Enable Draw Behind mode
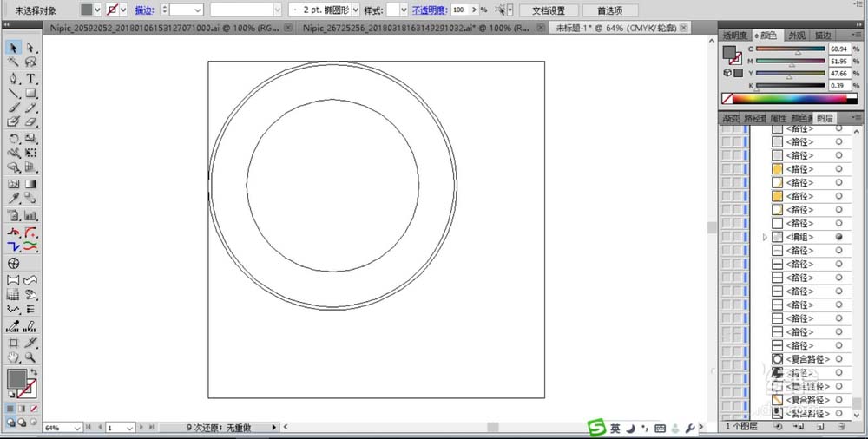Viewport: 868px width, 439px height. click(23, 423)
